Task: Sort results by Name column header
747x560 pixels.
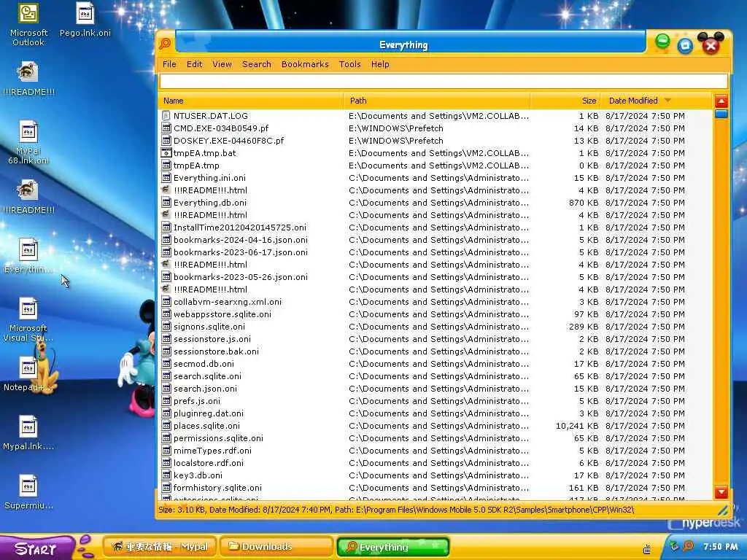Action: pyautogui.click(x=251, y=101)
